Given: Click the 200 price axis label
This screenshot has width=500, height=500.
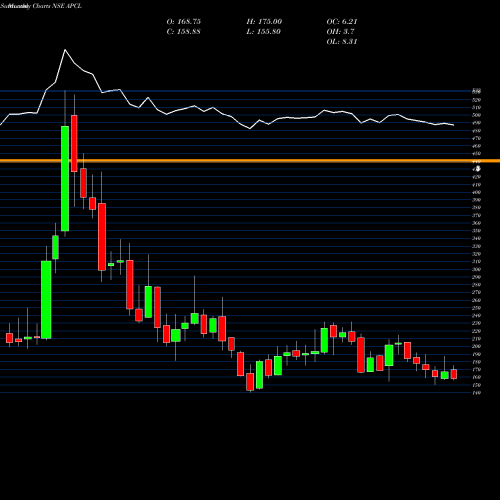Looking at the screenshot, I should coord(477,346).
